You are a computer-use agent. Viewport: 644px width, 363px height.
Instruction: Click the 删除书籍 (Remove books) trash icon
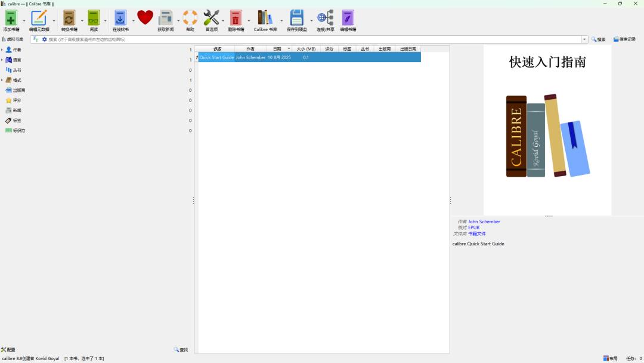pos(236,19)
